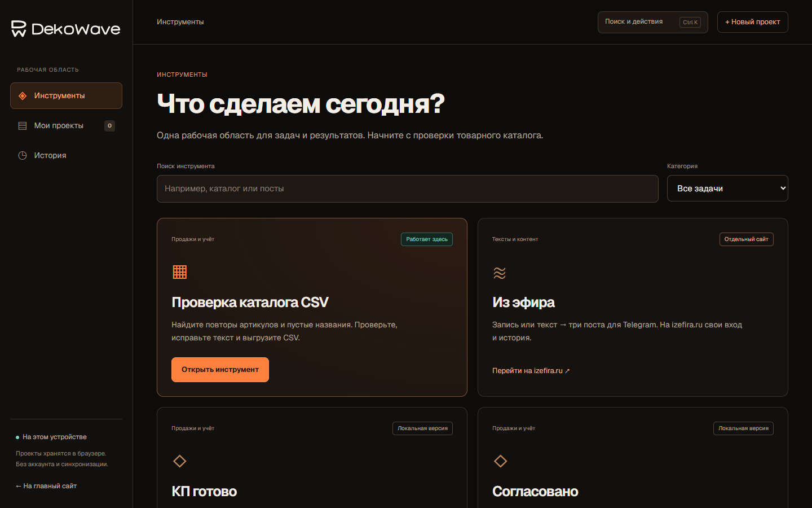Image resolution: width=812 pixels, height=508 pixels.
Task: Open the Категория dropdown Все задачи
Action: click(x=727, y=189)
